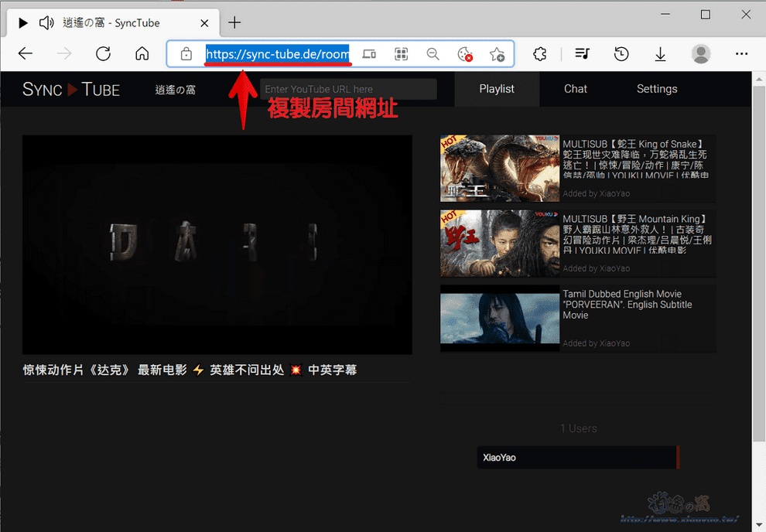766x532 pixels.
Task: Scan the QR code icon in address bar
Action: [x=401, y=53]
